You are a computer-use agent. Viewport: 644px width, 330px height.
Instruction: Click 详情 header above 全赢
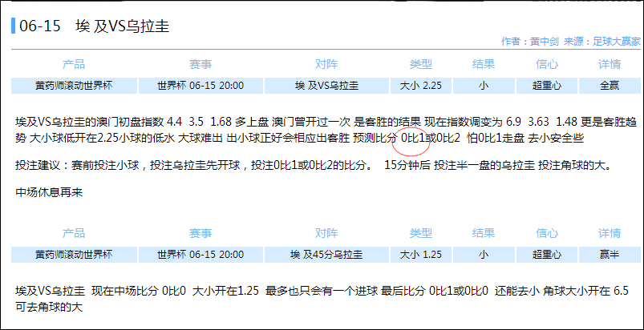tap(609, 64)
